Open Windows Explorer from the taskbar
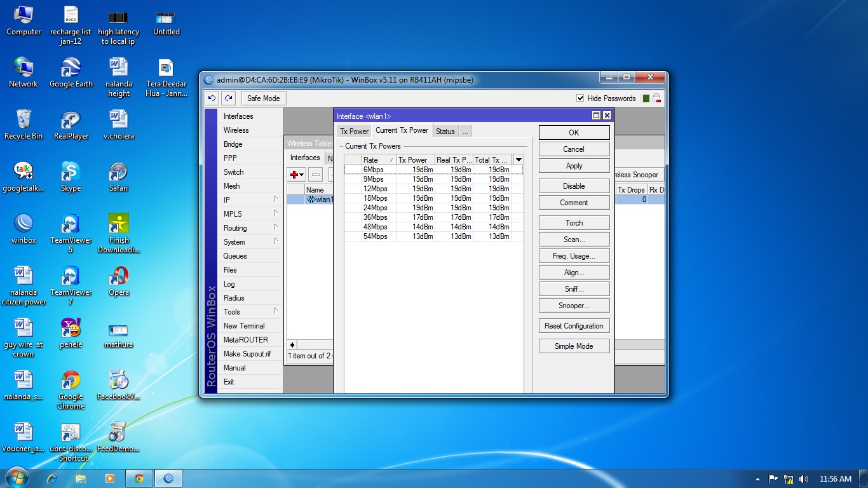This screenshot has width=868, height=488. pos(81,478)
